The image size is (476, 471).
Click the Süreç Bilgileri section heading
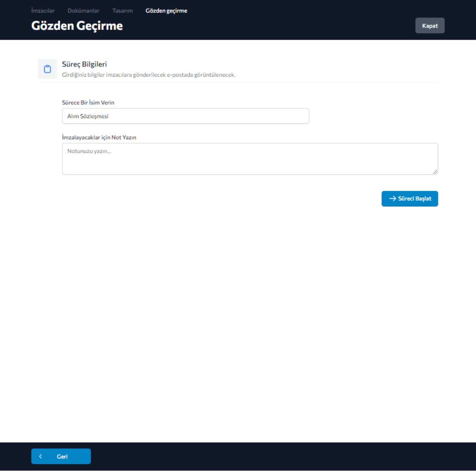pyautogui.click(x=84, y=64)
